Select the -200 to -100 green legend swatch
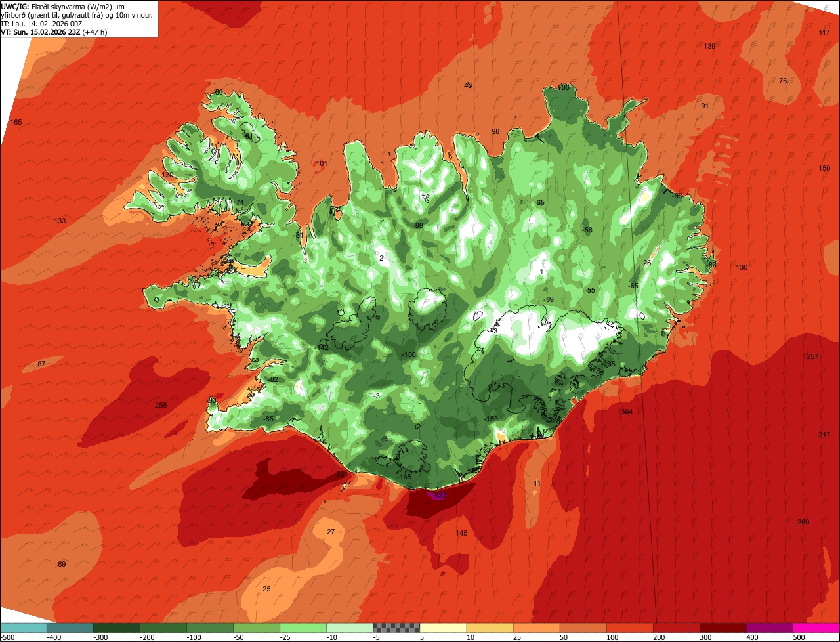This screenshot has height=642, width=840. 163,628
